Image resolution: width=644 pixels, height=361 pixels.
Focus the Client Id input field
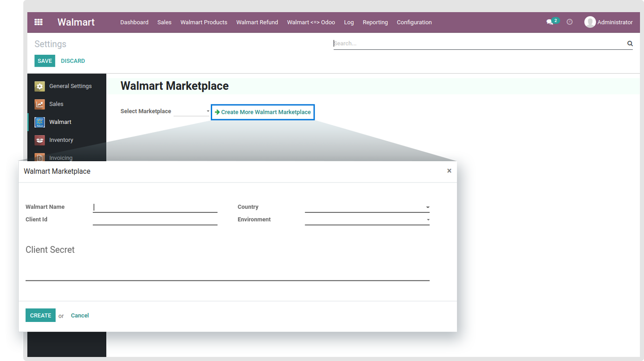pyautogui.click(x=155, y=220)
